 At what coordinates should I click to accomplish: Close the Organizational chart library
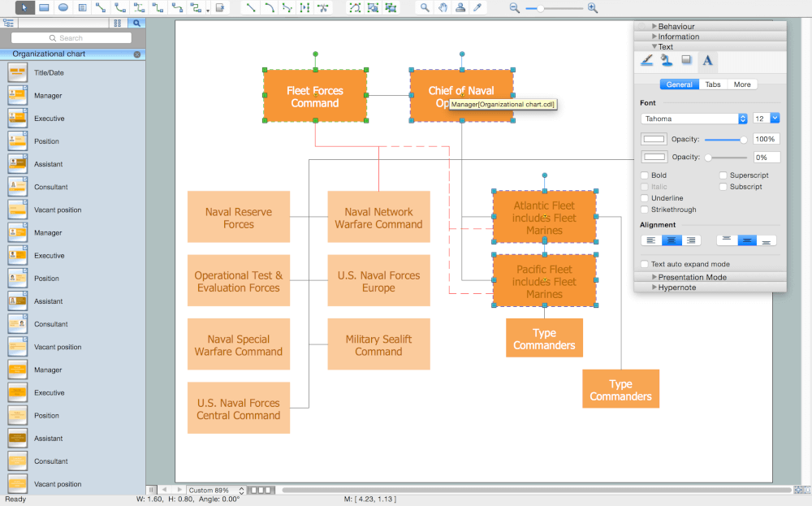[x=137, y=54]
